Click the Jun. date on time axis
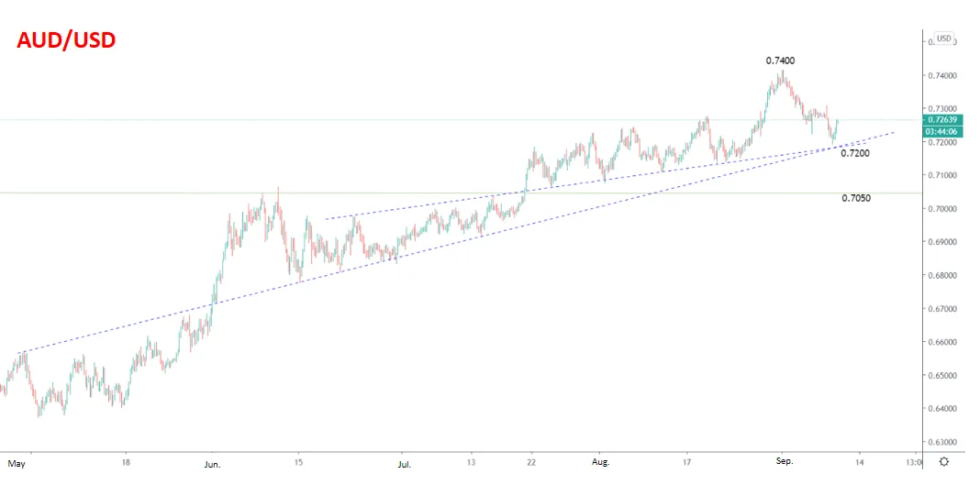Viewport: 980px width, 485px height. point(213,465)
